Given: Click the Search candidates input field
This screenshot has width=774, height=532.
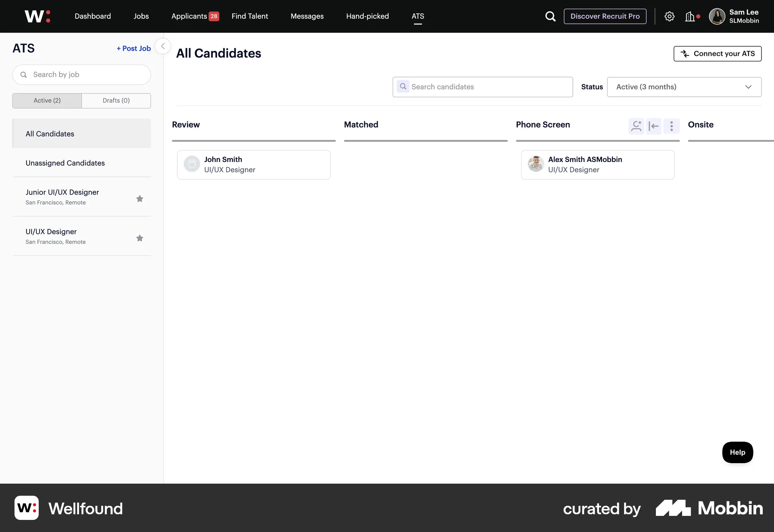Looking at the screenshot, I should [482, 87].
